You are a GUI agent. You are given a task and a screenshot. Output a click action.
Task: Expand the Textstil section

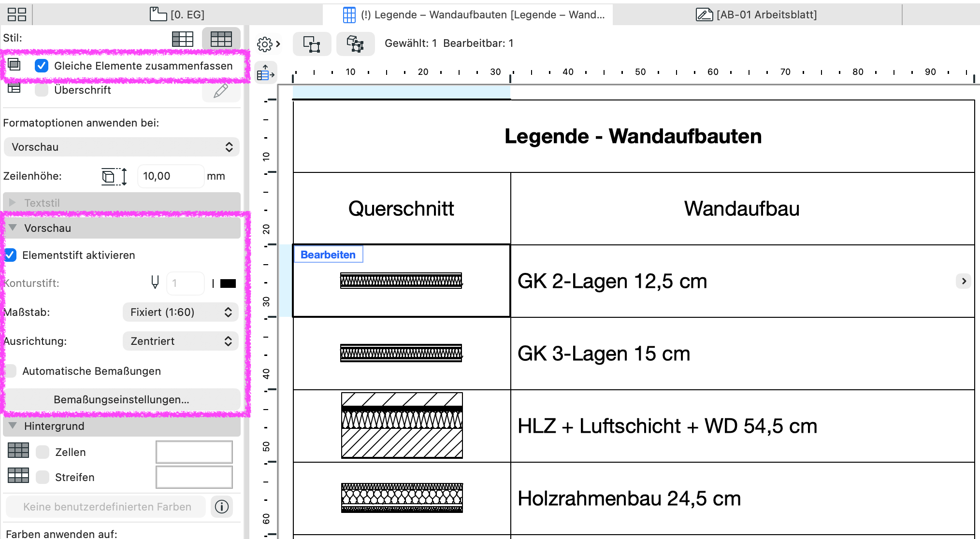13,202
